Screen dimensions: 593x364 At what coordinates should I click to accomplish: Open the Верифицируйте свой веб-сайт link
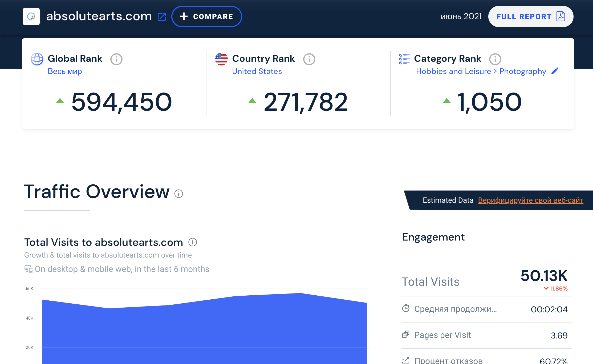[x=531, y=200]
